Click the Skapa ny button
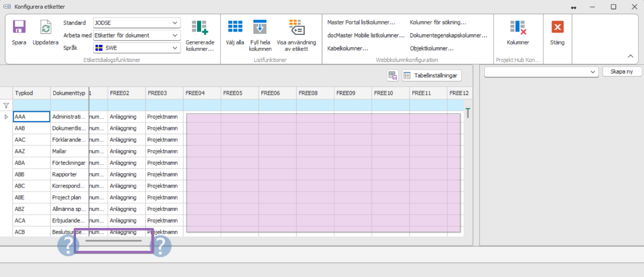Image resolution: width=644 pixels, height=277 pixels. click(622, 72)
